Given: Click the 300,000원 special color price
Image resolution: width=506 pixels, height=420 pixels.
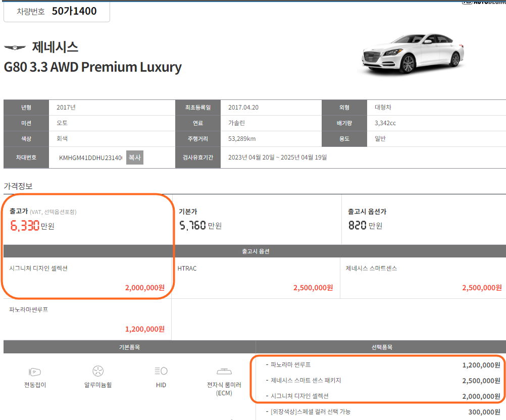Looking at the screenshot, I should (x=484, y=412).
